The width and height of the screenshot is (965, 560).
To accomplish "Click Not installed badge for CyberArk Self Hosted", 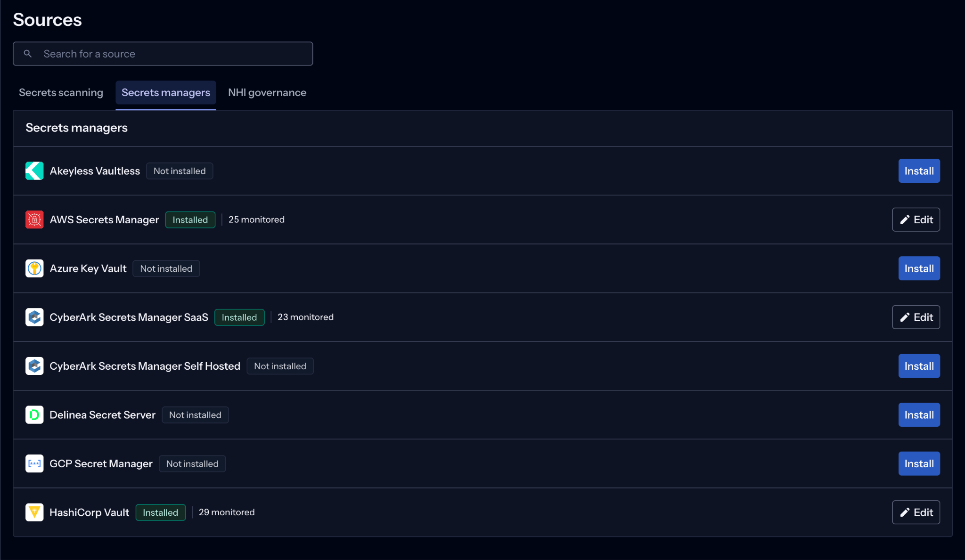I will pyautogui.click(x=280, y=366).
